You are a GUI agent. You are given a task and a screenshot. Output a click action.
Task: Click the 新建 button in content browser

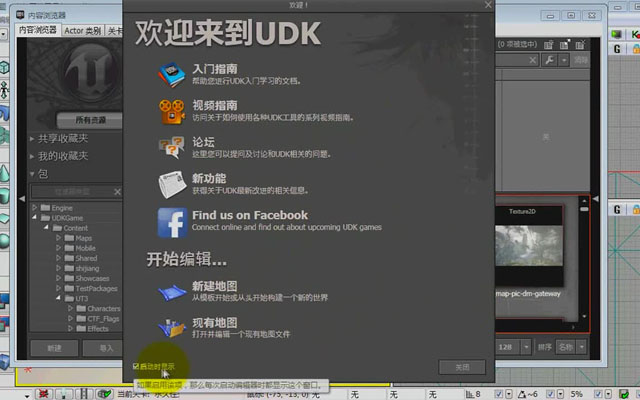tap(54, 348)
